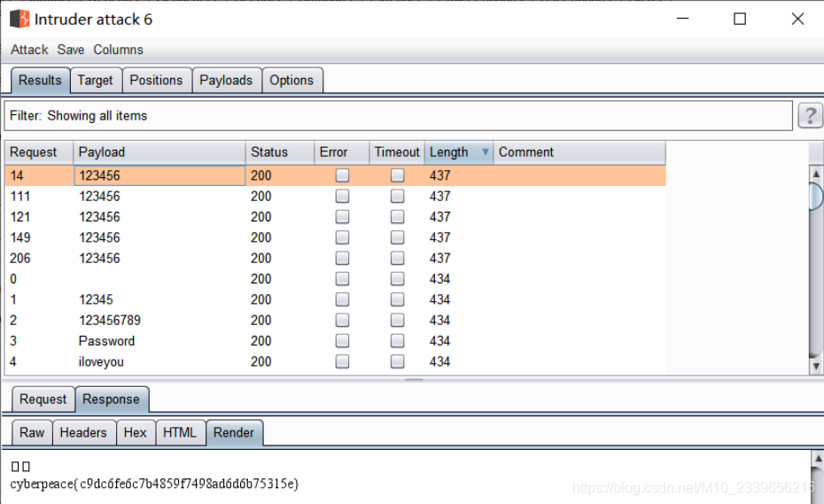Click the pane splitter handle below the table
The height and width of the screenshot is (504, 824).
[414, 379]
